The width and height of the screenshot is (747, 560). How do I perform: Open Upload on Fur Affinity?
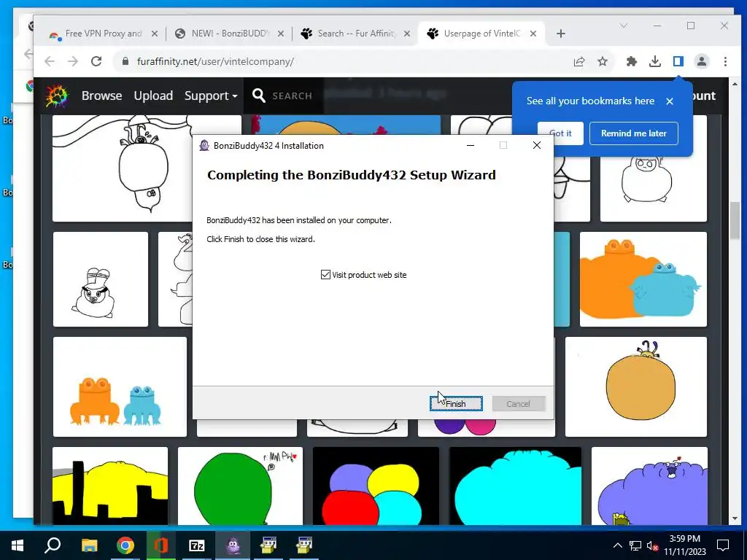tap(153, 96)
